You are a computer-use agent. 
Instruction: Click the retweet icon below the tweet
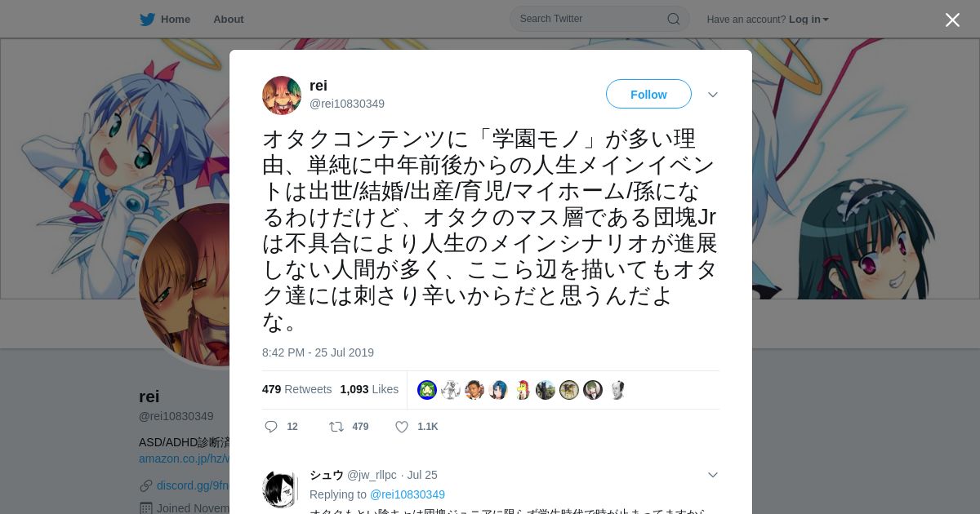336,427
